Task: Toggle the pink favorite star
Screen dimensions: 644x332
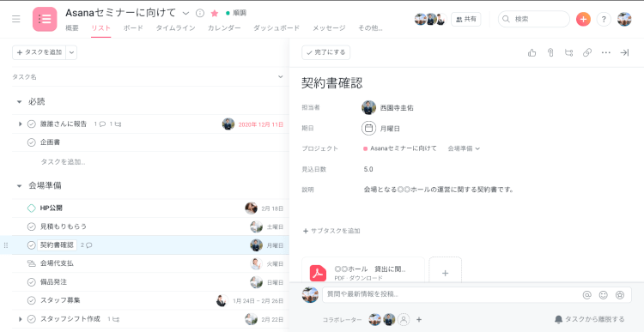Action: [x=215, y=13]
